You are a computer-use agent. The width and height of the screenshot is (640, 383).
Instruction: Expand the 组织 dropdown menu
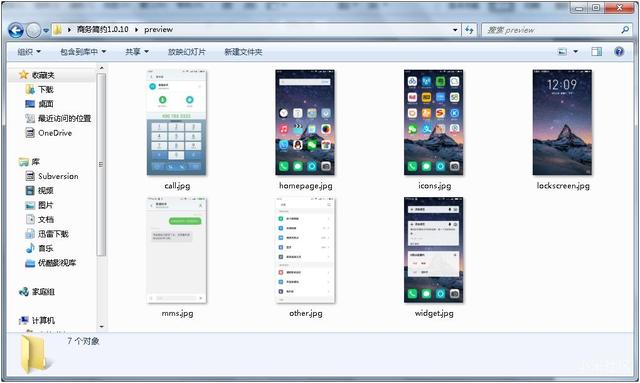[x=29, y=52]
